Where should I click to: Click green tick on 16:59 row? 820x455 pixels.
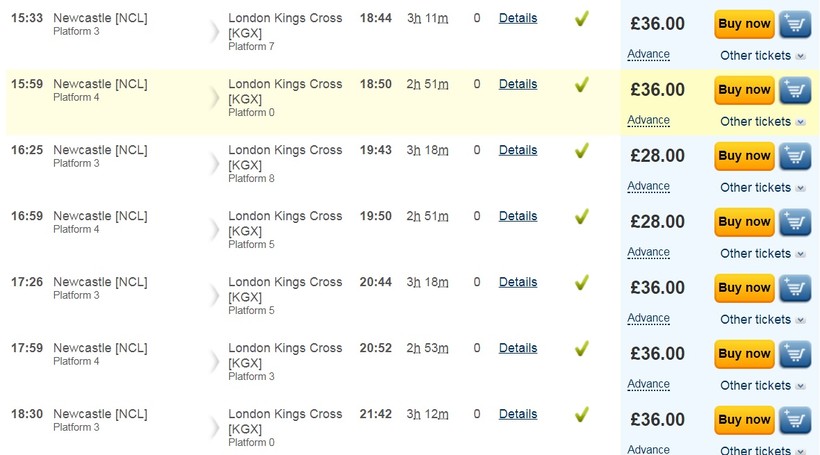[581, 216]
